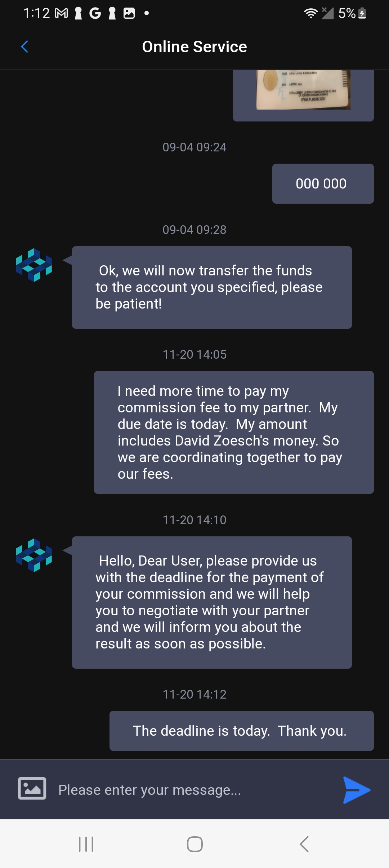Viewport: 389px width, 868px height.
Task: Tap the lower support agent avatar logo
Action: (x=34, y=555)
